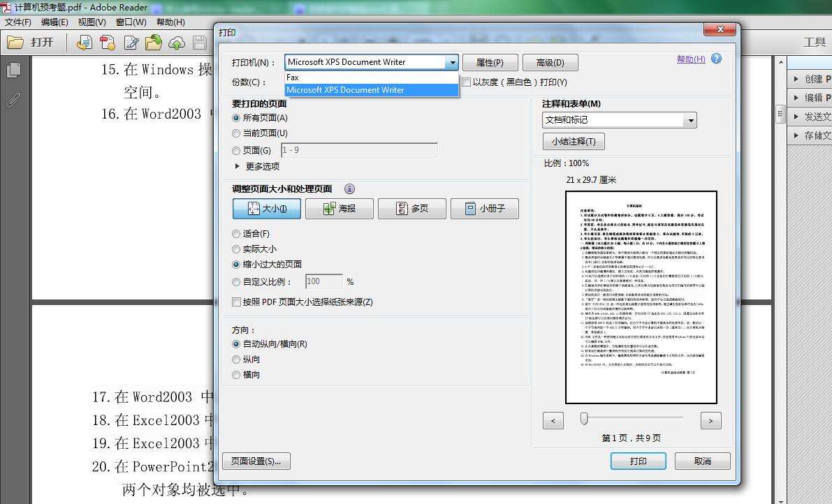
Task: Choose 缩小过大的页面 radio option
Action: (236, 265)
